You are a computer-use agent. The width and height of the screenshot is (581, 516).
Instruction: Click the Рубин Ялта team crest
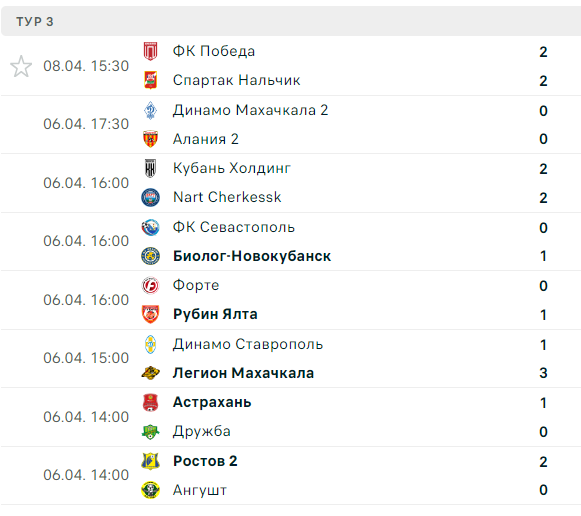150,314
